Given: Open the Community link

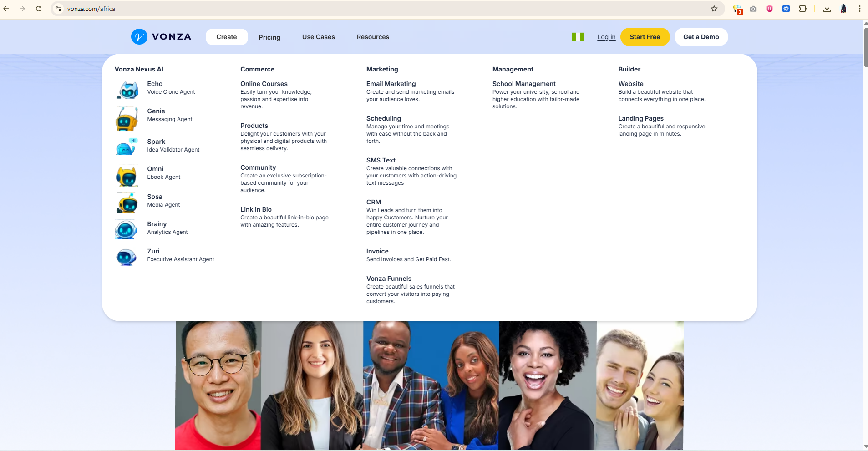Looking at the screenshot, I should pos(258,167).
